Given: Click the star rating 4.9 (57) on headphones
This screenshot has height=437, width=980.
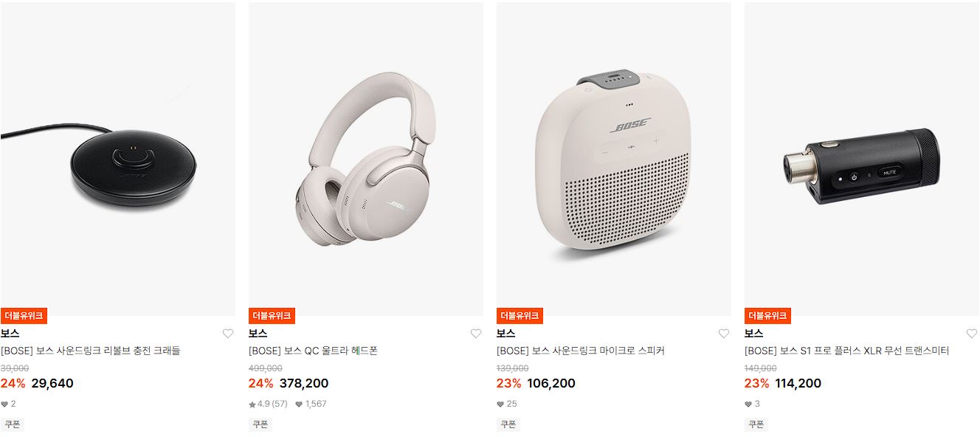Looking at the screenshot, I should click(268, 404).
